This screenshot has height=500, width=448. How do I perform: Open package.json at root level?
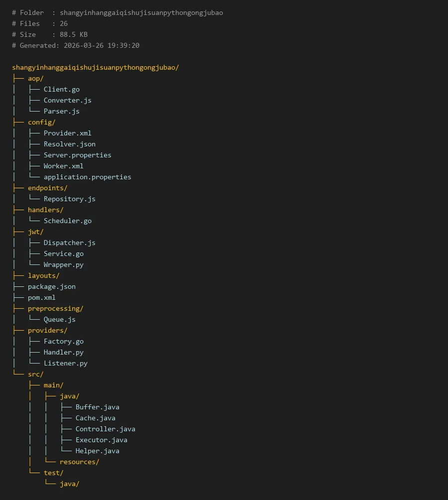click(52, 286)
